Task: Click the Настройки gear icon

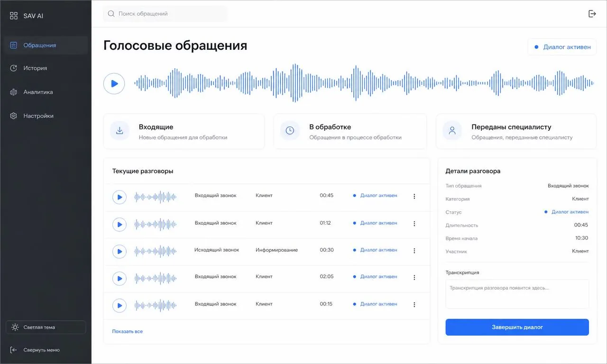Action: tap(14, 116)
